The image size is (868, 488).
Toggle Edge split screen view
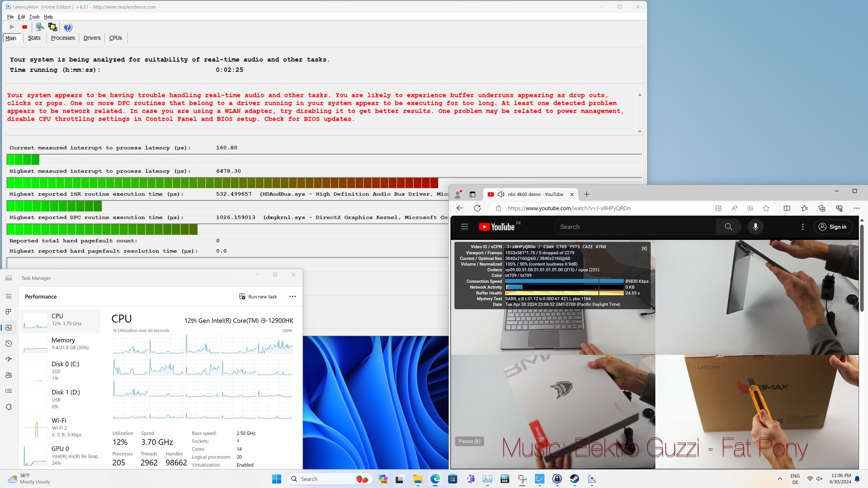coord(787,208)
